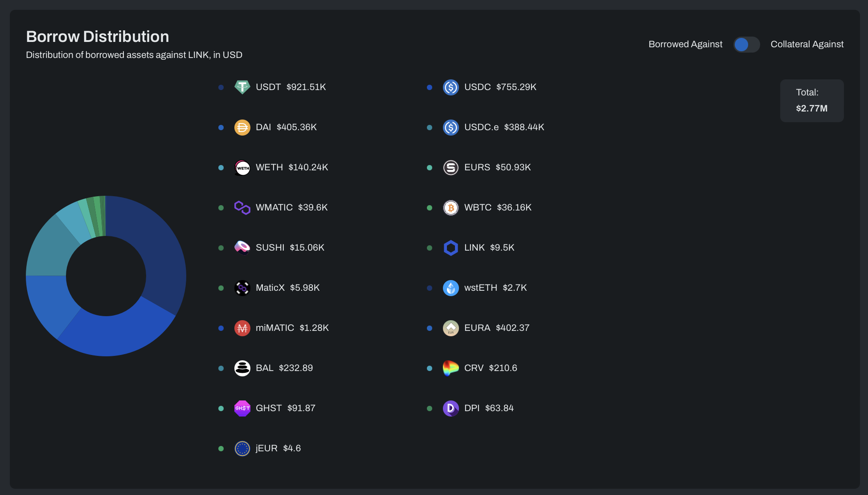Click the WETH token icon
The image size is (868, 495).
[x=242, y=168]
